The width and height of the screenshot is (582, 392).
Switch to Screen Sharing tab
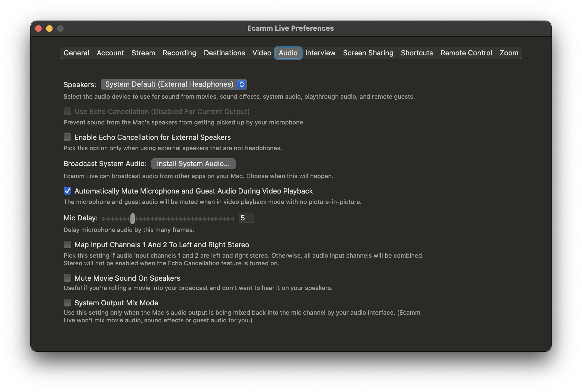click(368, 53)
